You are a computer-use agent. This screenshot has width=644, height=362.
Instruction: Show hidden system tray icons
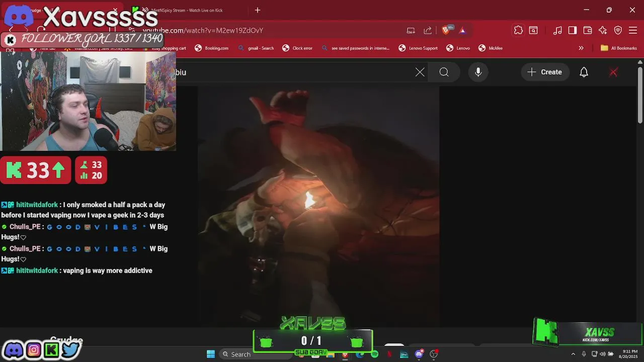[x=573, y=354]
